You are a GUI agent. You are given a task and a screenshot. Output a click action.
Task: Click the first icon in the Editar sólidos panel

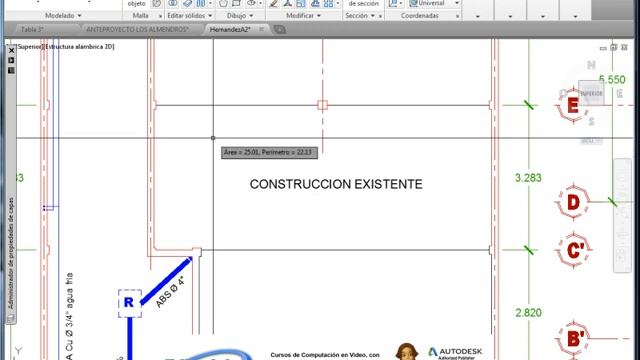173,3
